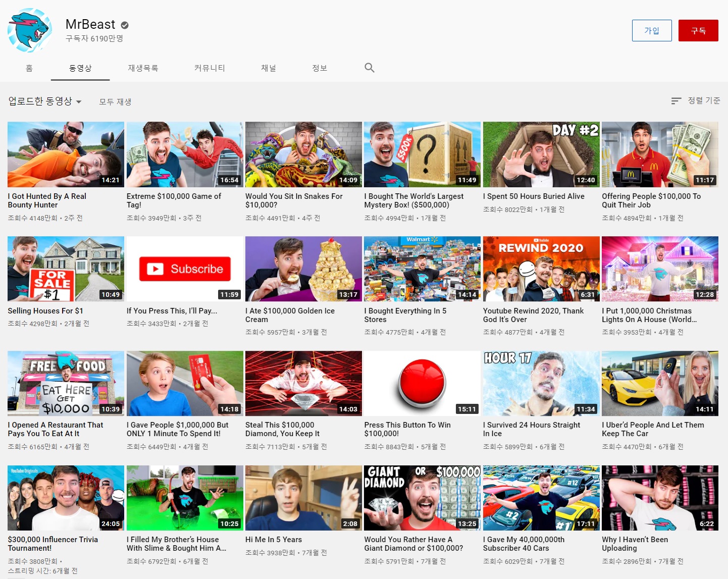Open FREE FOOD restaurant thumbnail (10:39)
Image resolution: width=728 pixels, height=579 pixels.
click(66, 384)
